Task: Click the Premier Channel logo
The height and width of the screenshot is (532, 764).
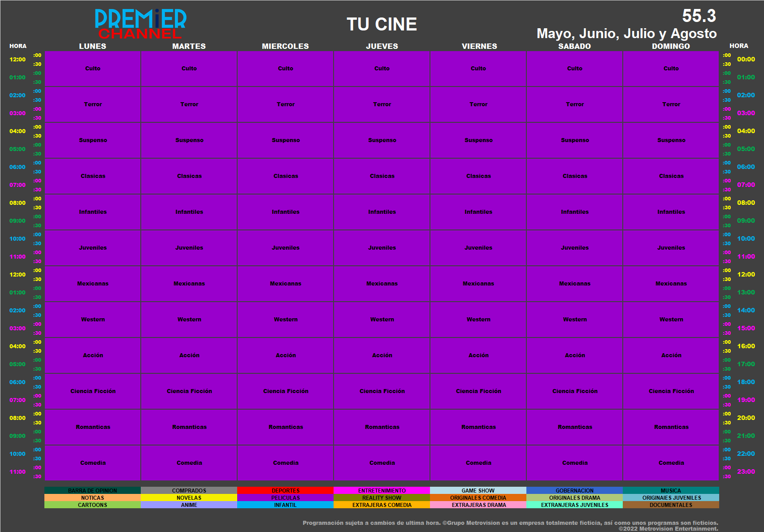Action: click(140, 24)
